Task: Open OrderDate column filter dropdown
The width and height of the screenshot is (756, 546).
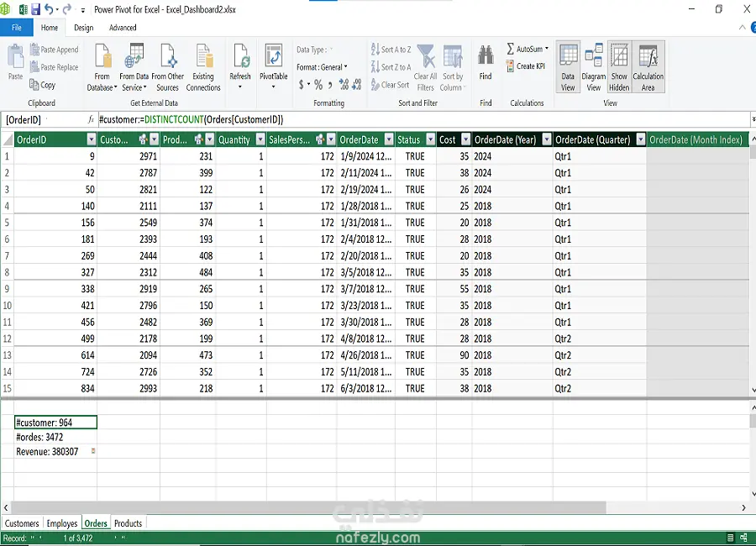Action: click(x=389, y=139)
